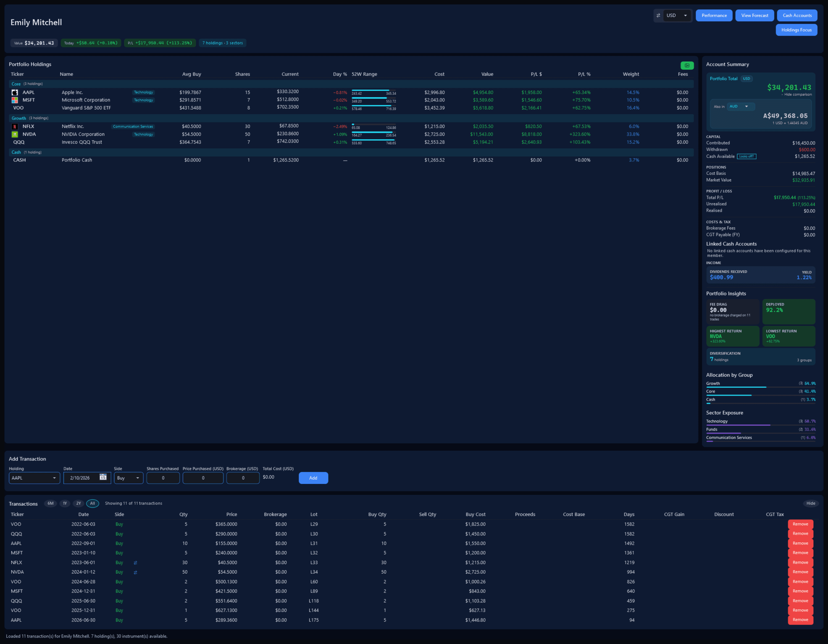Viewport: 828px width, 644px height.
Task: Click the Add transaction button
Action: pos(313,478)
